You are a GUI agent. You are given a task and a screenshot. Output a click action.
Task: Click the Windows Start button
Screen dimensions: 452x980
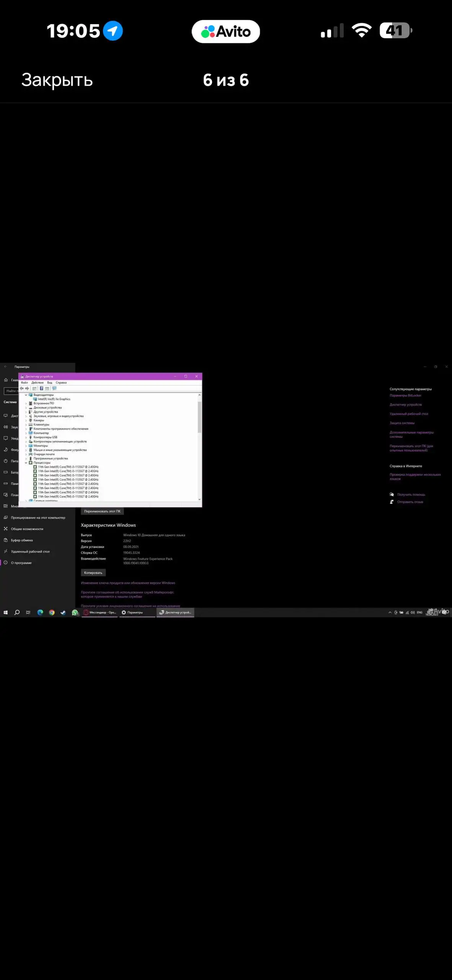(6, 612)
